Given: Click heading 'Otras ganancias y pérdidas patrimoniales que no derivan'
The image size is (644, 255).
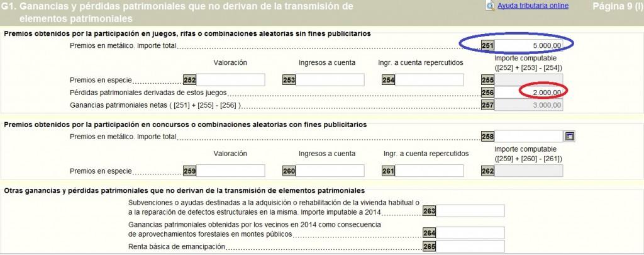Looking at the screenshot, I should tap(184, 191).
